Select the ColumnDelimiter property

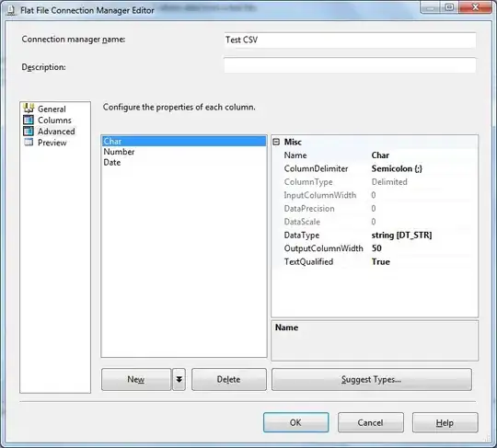click(375, 168)
